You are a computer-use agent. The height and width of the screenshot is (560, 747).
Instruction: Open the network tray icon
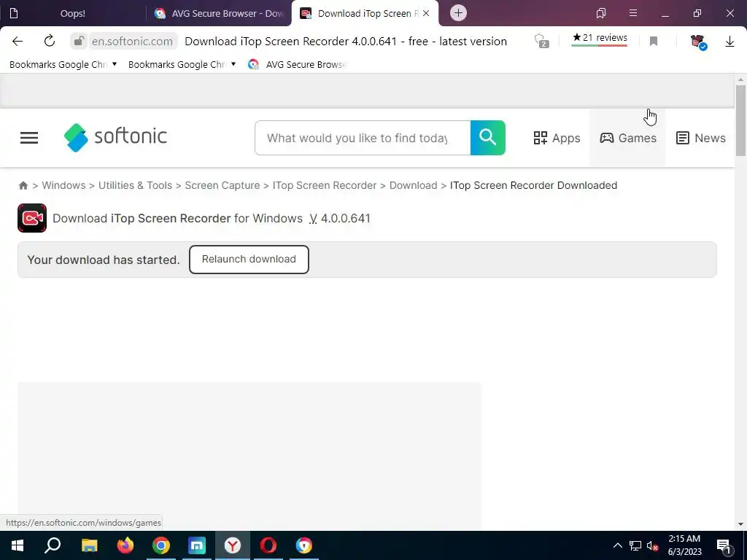tap(635, 545)
